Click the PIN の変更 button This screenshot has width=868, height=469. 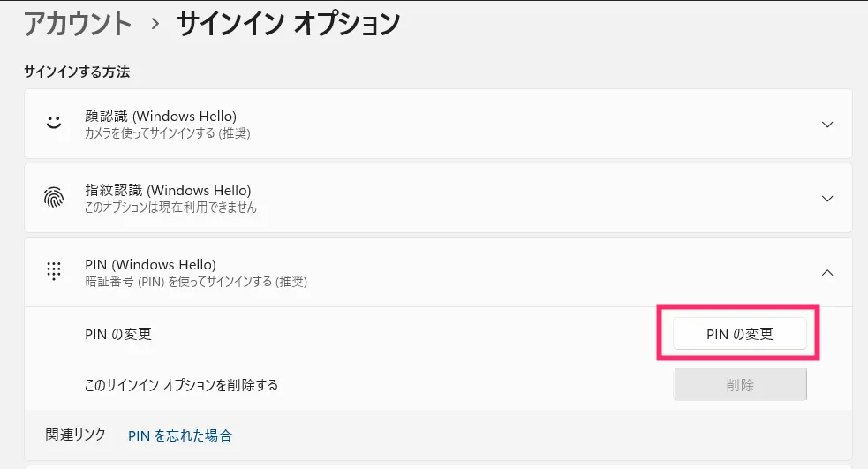click(740, 335)
